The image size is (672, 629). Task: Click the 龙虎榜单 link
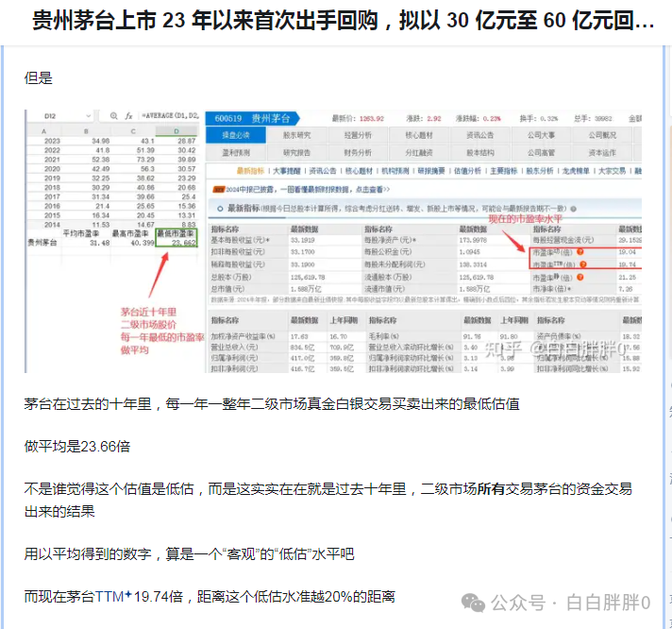pos(576,171)
